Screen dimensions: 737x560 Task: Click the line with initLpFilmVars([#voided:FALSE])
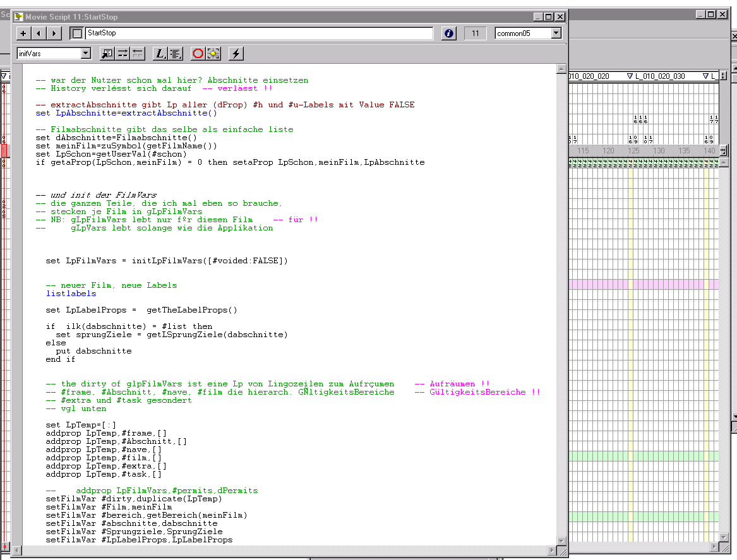pos(167,261)
